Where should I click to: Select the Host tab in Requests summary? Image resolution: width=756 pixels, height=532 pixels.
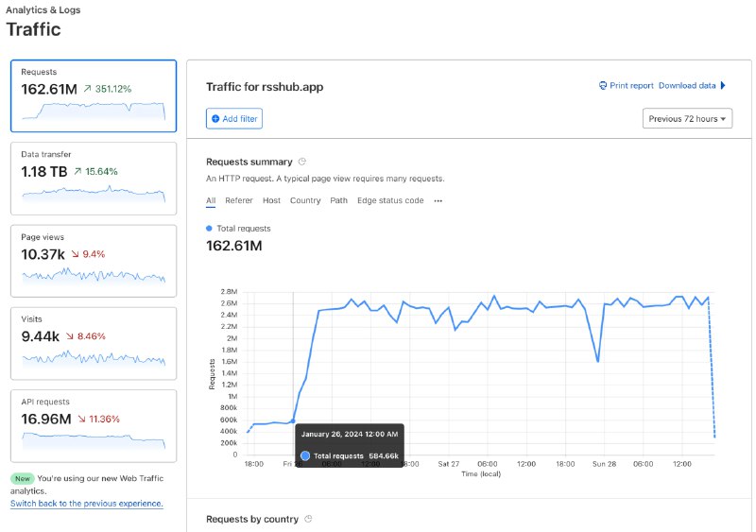[x=271, y=200]
